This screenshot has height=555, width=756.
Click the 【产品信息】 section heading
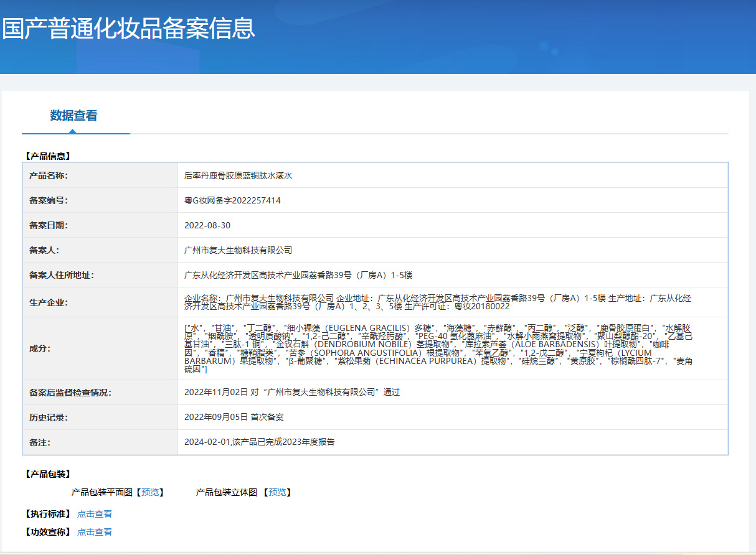(x=48, y=156)
